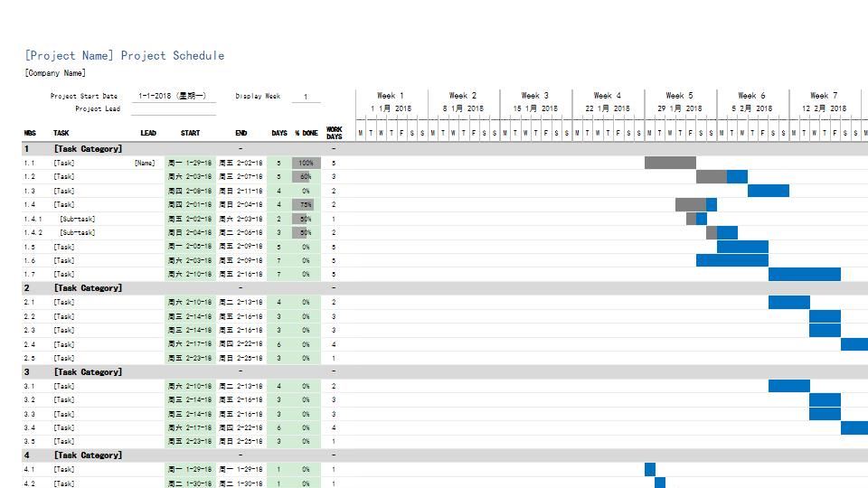Select the TASK column header
The height and width of the screenshot is (488, 868).
[61, 133]
